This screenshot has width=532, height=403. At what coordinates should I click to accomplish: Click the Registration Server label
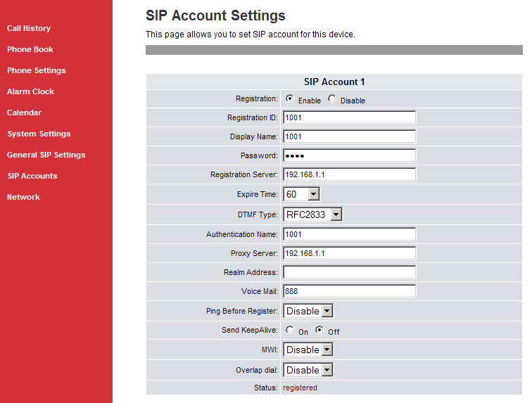pos(244,174)
